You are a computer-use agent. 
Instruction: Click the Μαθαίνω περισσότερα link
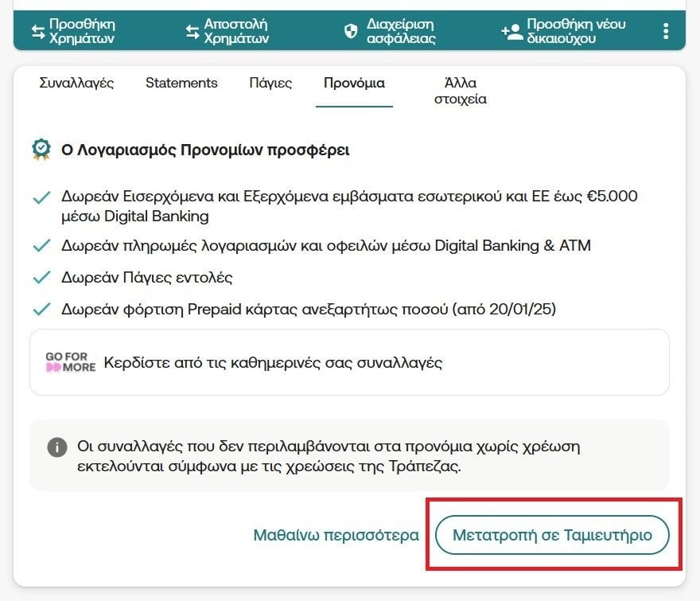336,535
